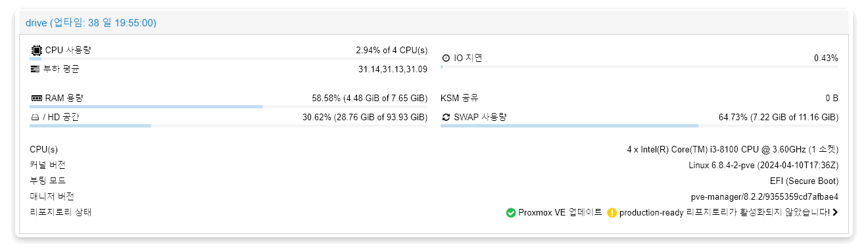
Task: Click the IO delay clock icon
Action: [x=446, y=58]
